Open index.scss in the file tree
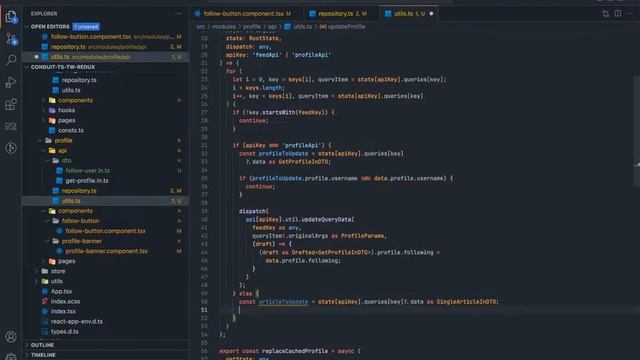 point(105,301)
